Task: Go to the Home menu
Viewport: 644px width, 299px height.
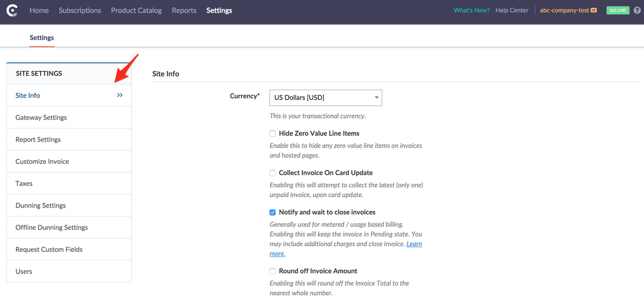Action: [x=39, y=10]
